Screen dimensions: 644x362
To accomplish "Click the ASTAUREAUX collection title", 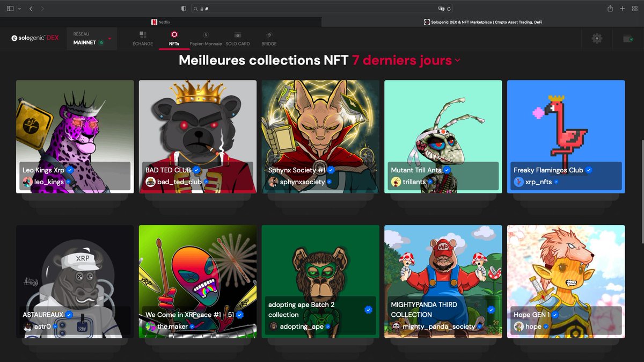I will click(x=43, y=315).
